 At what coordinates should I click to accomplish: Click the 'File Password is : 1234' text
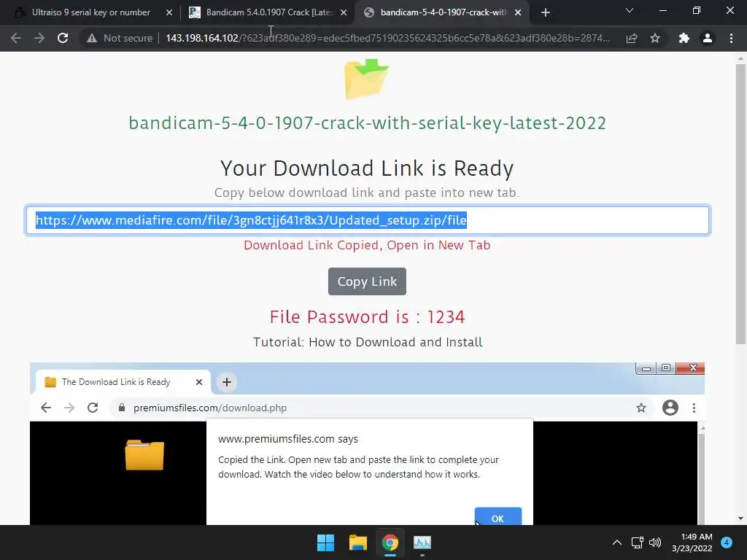click(367, 316)
